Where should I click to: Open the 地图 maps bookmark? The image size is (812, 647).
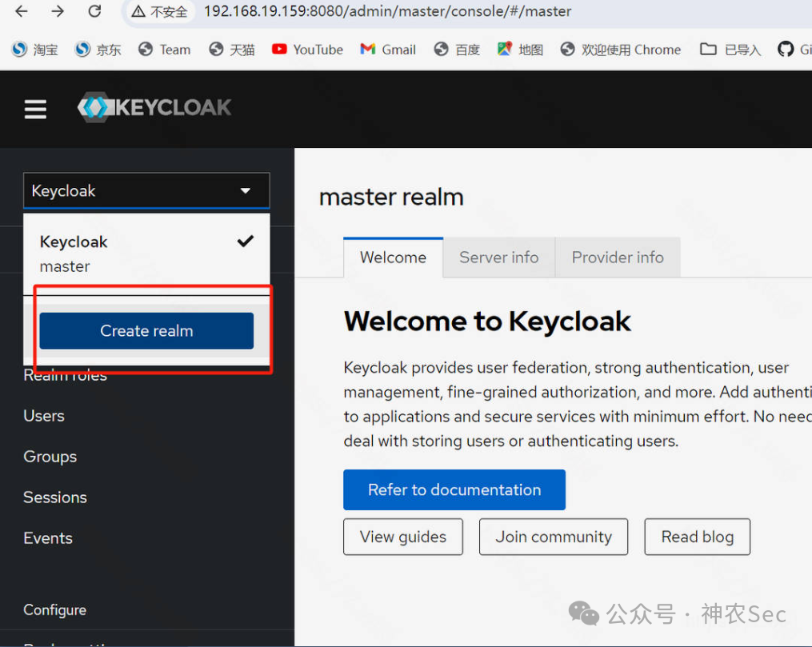(520, 50)
